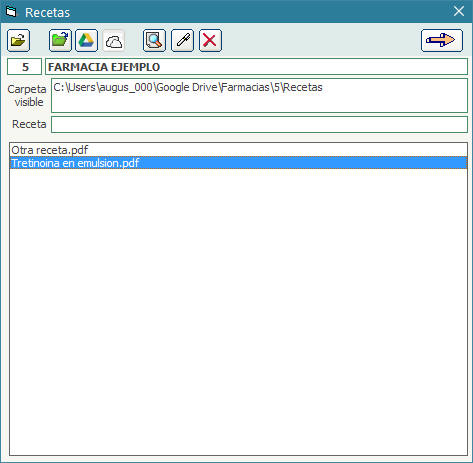Preview recipe with the magnifier document icon
Viewport: 473px width, 463px height.
pos(154,41)
